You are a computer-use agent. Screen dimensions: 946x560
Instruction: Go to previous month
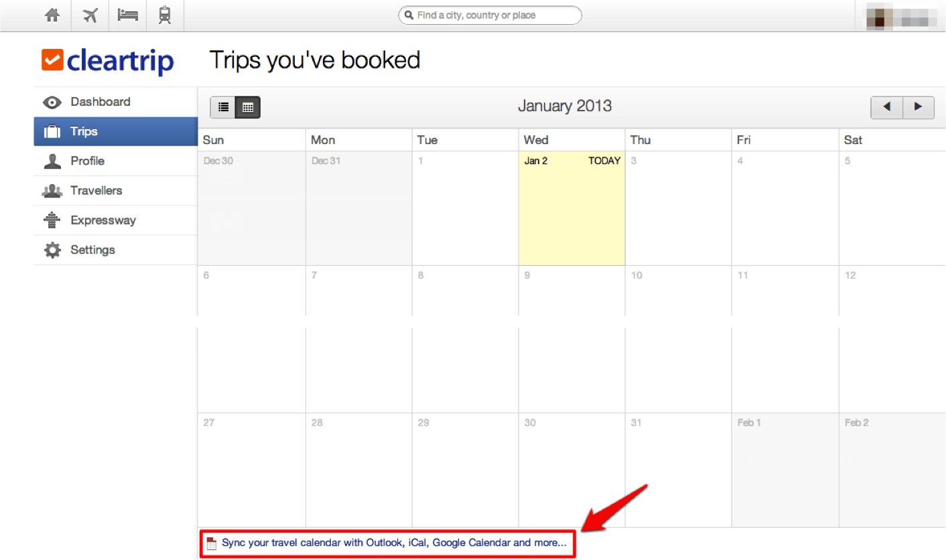[x=886, y=107]
